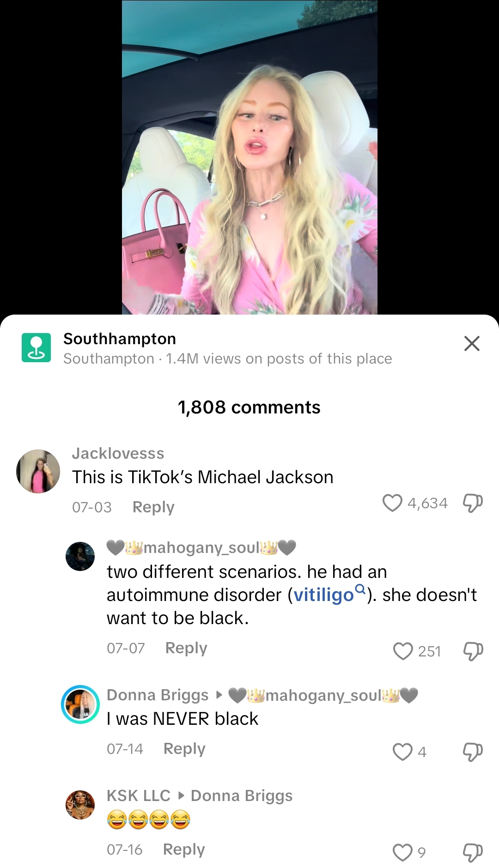The width and height of the screenshot is (499, 868).
Task: Dislike Jacklovesss's comment
Action: [x=473, y=503]
